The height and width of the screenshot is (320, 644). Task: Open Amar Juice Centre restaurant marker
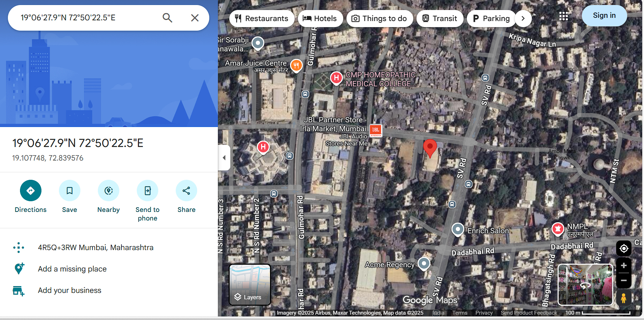point(296,66)
